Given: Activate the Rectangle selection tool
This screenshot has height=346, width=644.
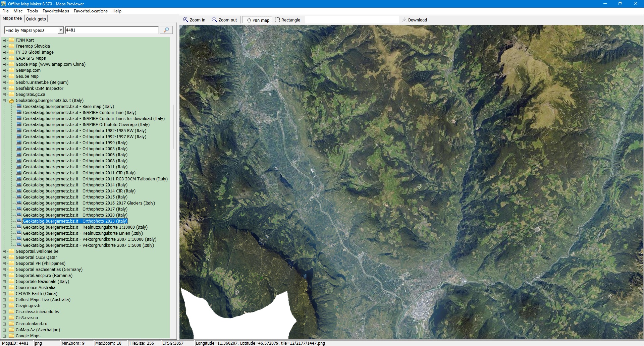Looking at the screenshot, I should coord(287,20).
